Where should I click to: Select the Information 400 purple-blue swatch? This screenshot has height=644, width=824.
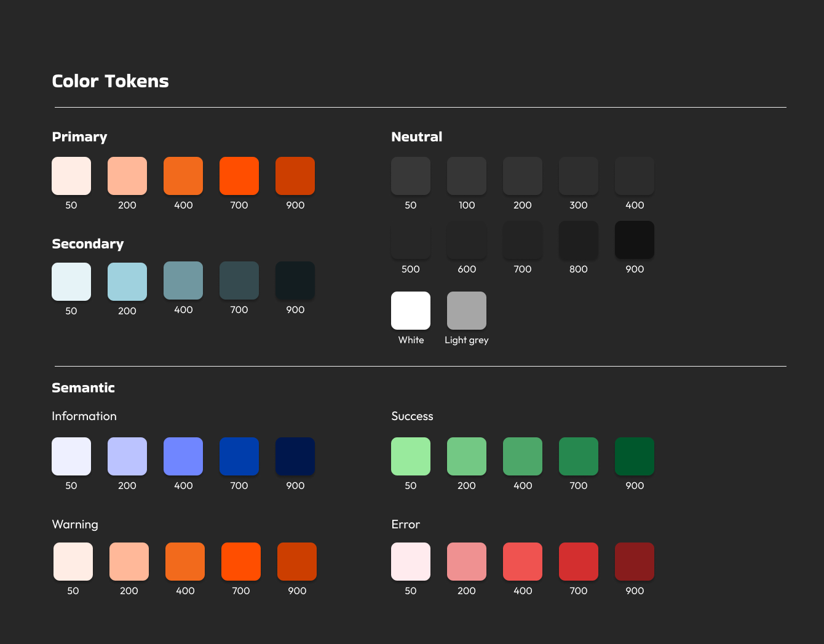point(183,456)
